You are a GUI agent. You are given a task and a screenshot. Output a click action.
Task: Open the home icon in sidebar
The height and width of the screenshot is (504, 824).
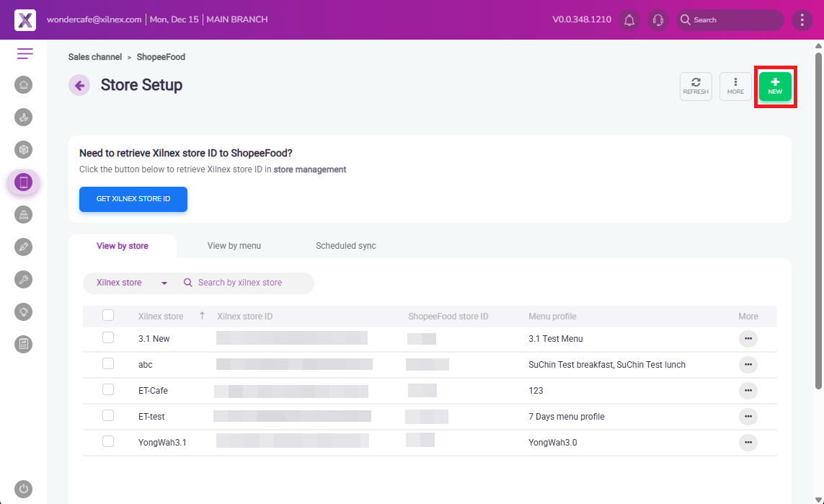[x=24, y=85]
